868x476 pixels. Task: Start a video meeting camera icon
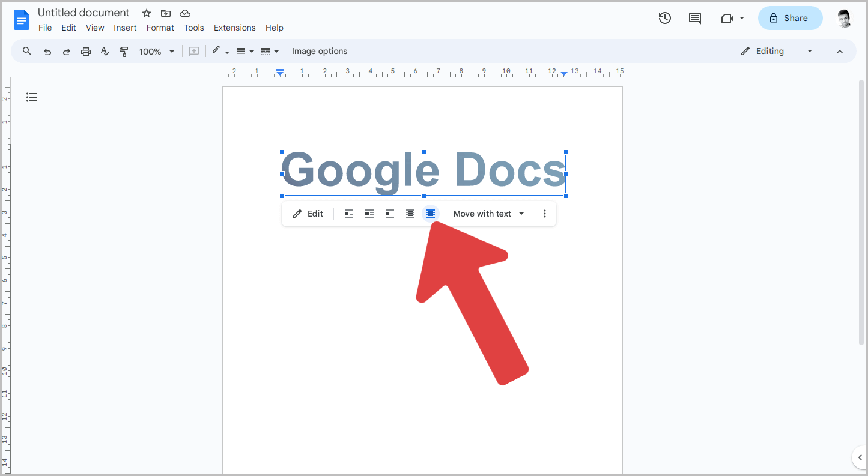coord(727,19)
